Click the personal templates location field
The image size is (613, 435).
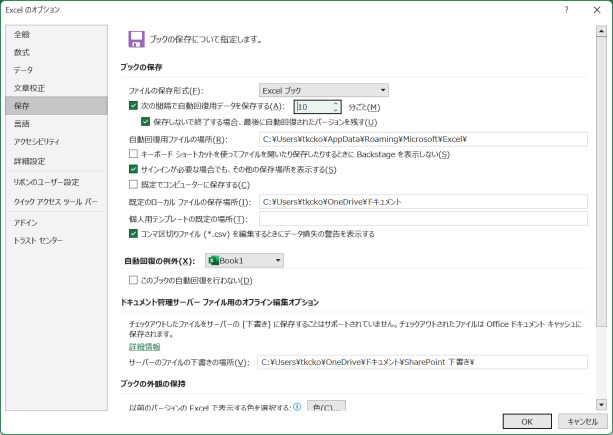423,218
